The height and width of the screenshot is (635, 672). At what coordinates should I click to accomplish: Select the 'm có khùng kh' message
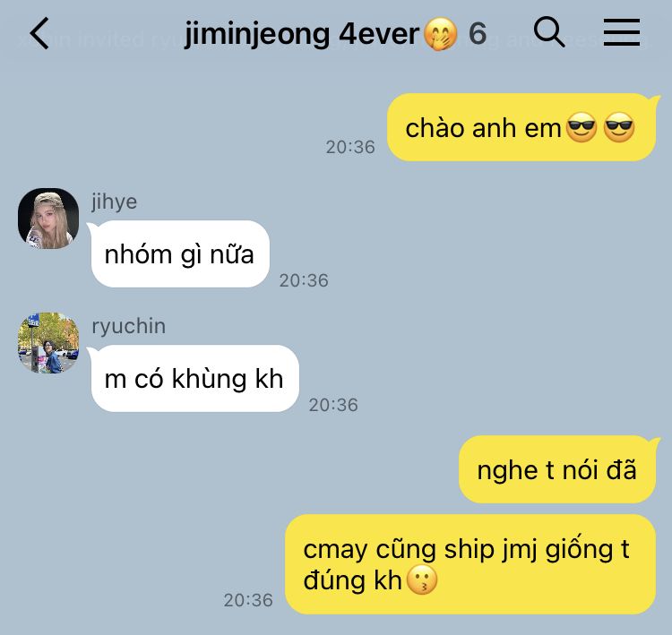coord(194,378)
